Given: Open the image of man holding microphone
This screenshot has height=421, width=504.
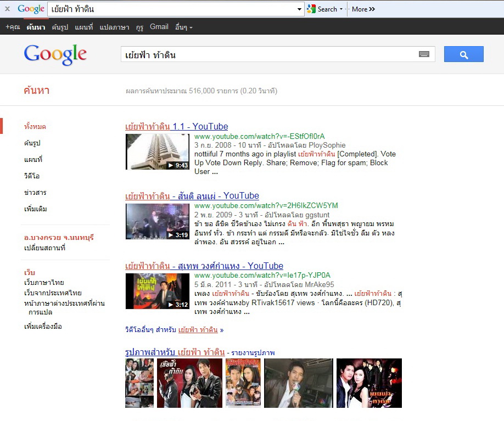Looking at the screenshot, I should [x=299, y=383].
